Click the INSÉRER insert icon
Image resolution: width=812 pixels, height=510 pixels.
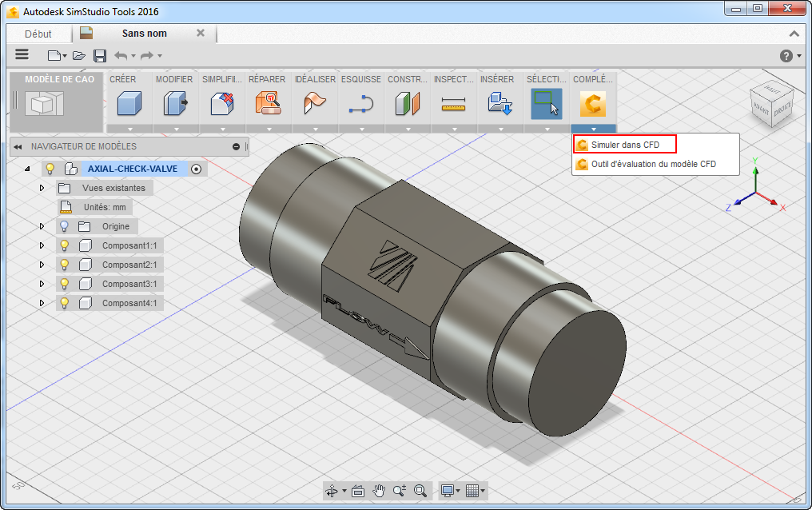click(x=500, y=103)
